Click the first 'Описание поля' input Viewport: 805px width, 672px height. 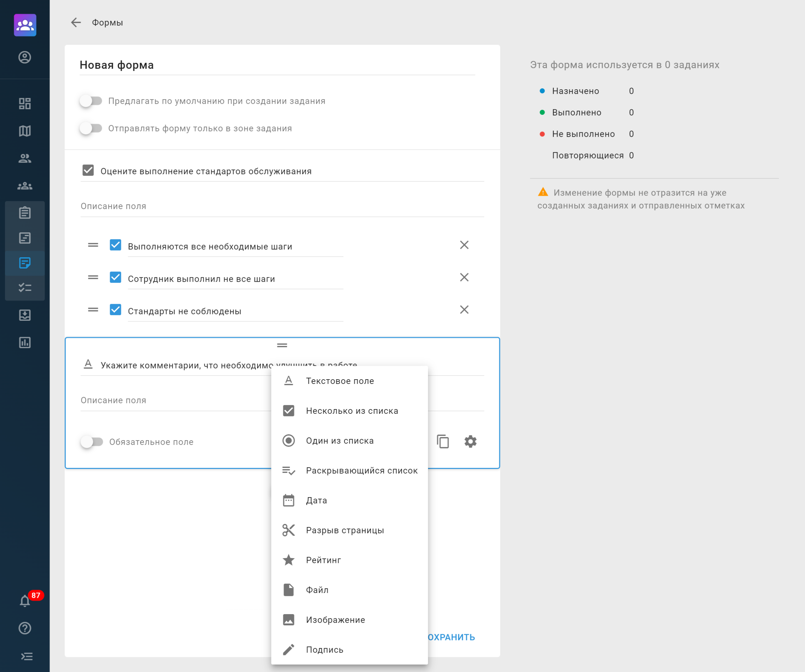tap(282, 206)
